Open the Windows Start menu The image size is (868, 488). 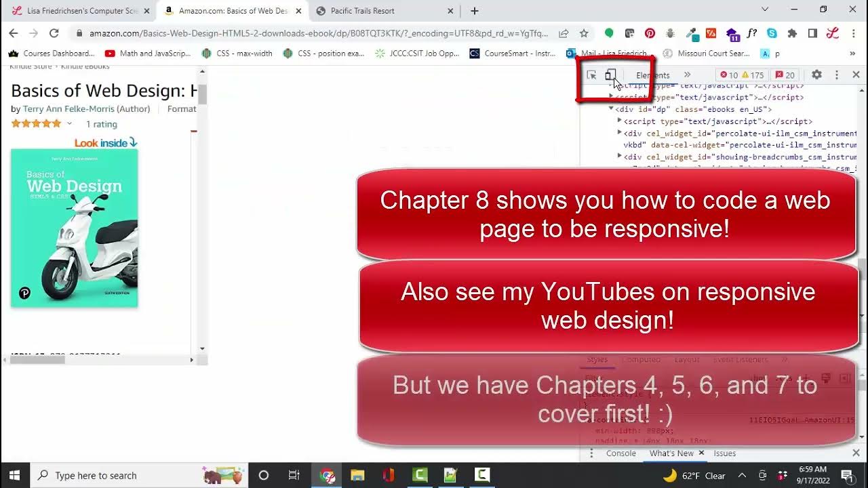[15, 475]
